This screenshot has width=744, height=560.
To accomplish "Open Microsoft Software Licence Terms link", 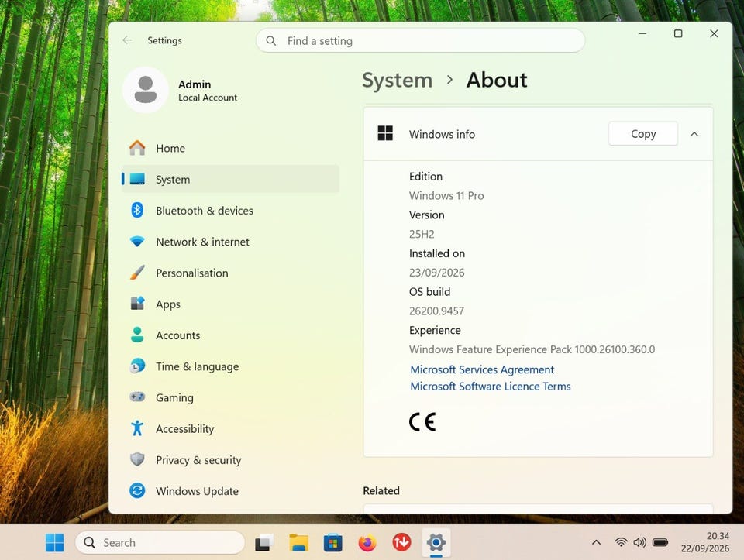I will pos(490,386).
